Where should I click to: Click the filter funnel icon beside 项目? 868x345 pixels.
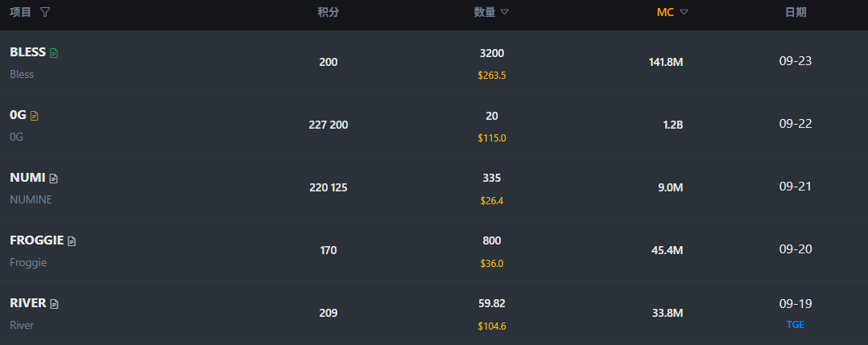(x=44, y=13)
